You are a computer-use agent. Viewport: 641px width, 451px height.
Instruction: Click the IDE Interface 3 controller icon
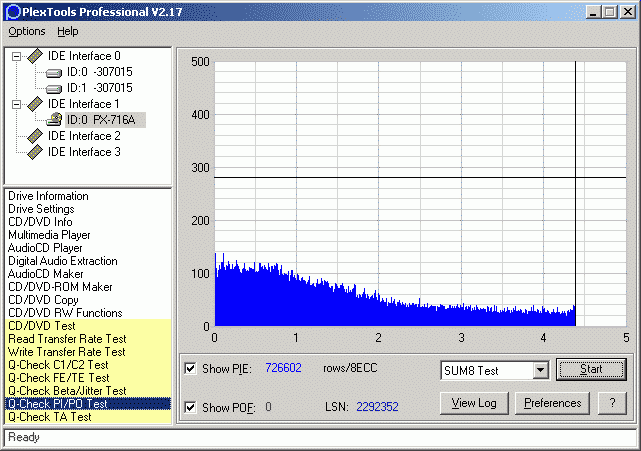pos(35,152)
